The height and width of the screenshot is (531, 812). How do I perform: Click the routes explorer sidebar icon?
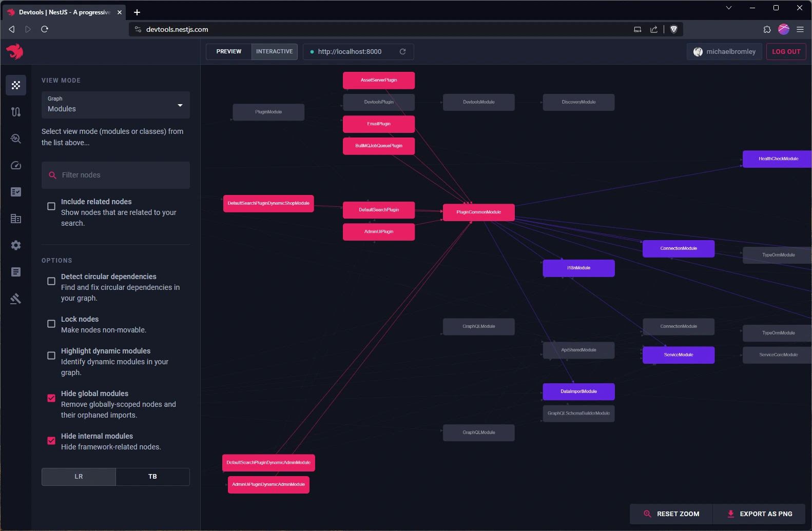16,112
